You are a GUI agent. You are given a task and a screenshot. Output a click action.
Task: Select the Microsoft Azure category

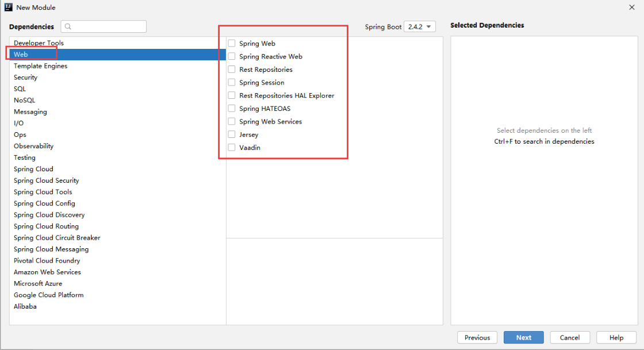point(117,284)
